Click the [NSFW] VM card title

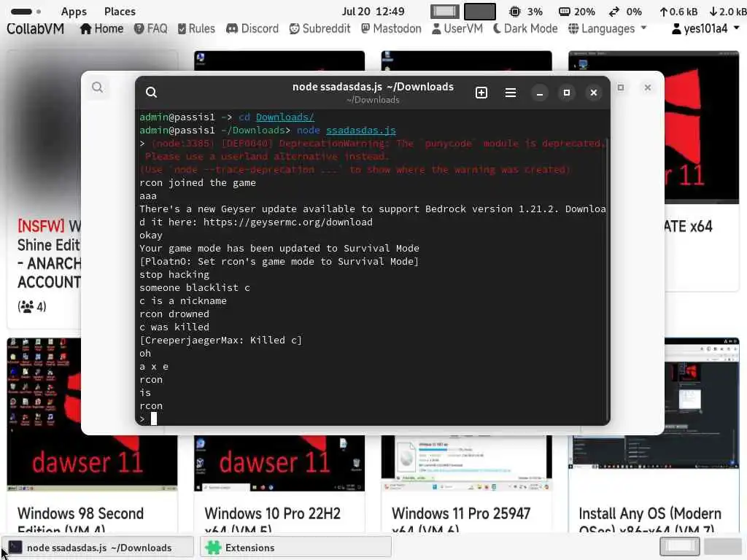(x=49, y=254)
